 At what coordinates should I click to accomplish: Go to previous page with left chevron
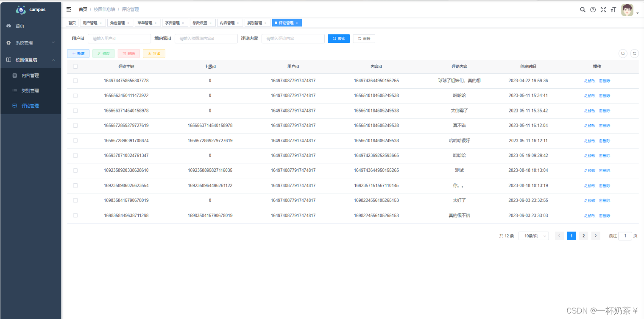[559, 236]
